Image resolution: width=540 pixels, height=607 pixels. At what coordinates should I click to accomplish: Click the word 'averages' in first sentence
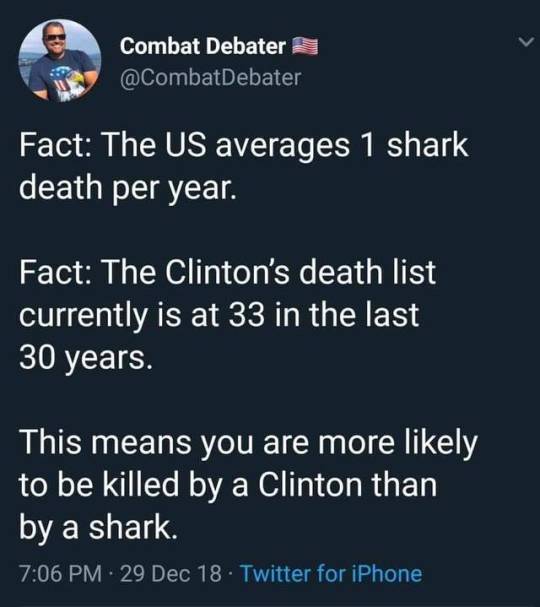pos(283,146)
